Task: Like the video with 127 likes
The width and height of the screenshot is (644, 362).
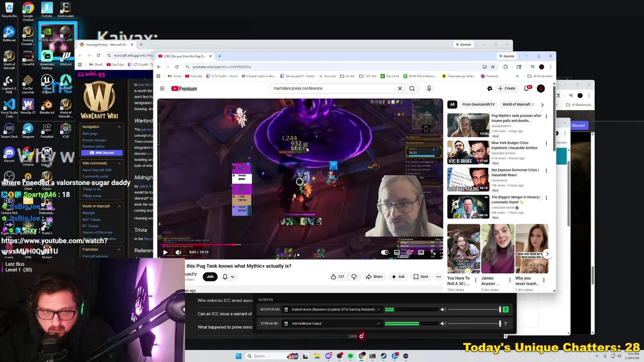Action: click(338, 277)
